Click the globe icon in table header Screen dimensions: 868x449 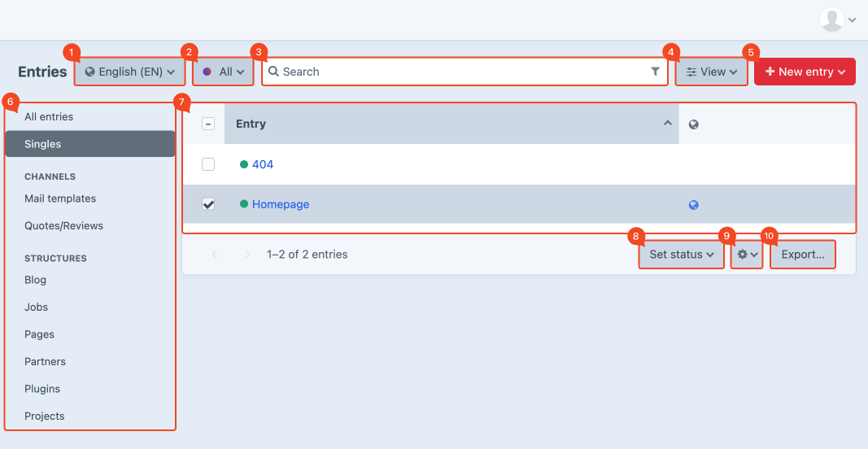693,124
